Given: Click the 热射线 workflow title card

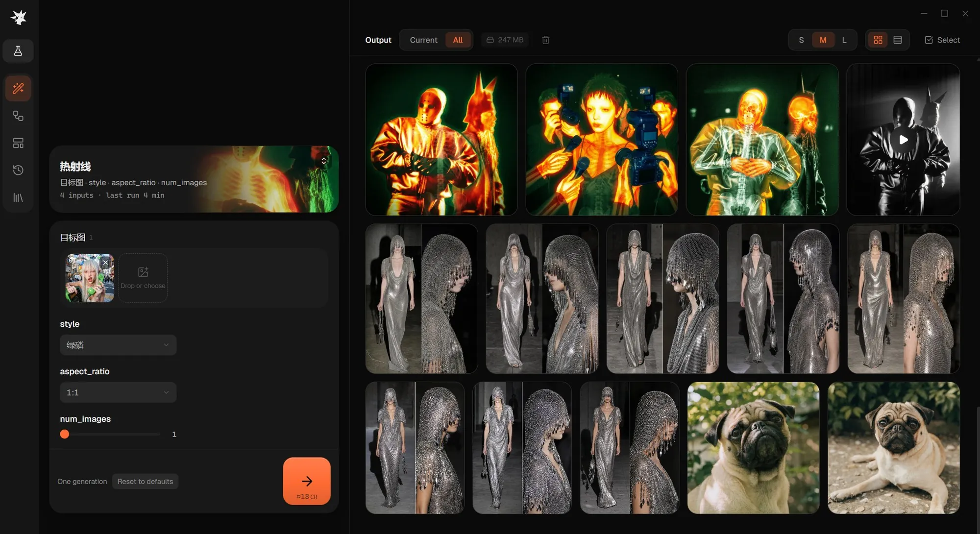Looking at the screenshot, I should point(194,179).
